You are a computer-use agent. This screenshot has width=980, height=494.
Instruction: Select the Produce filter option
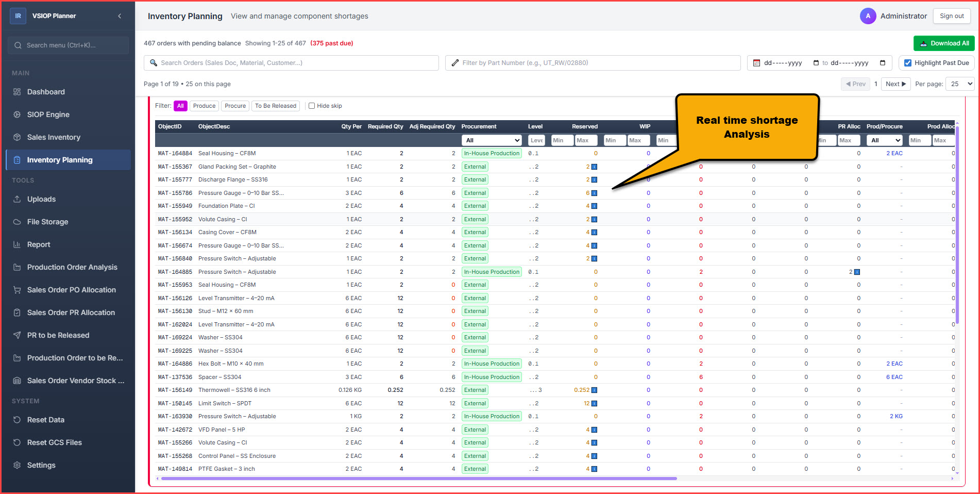click(204, 106)
